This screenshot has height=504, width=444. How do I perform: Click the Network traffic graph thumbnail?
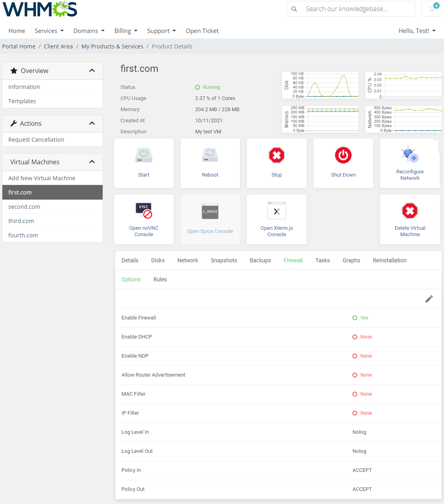[x=404, y=119]
